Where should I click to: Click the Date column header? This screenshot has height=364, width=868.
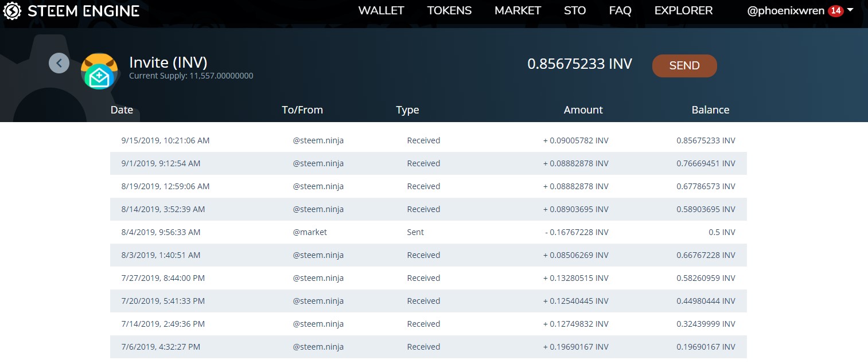(x=122, y=110)
